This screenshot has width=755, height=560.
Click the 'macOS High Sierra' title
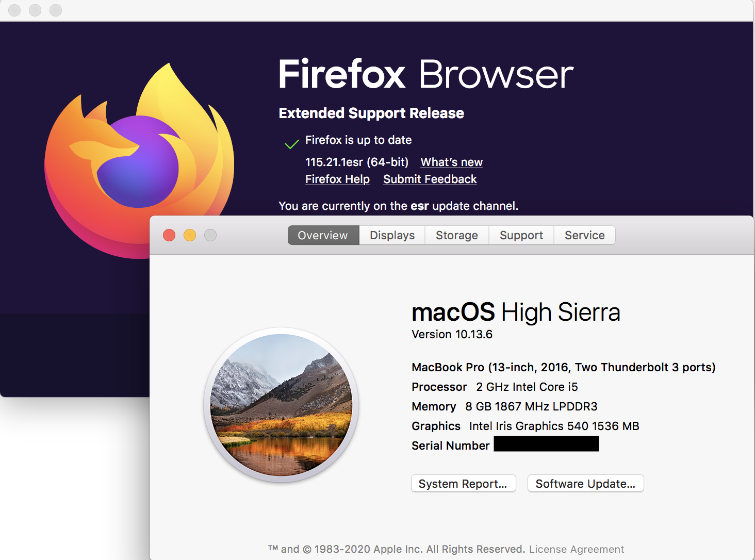click(x=516, y=312)
